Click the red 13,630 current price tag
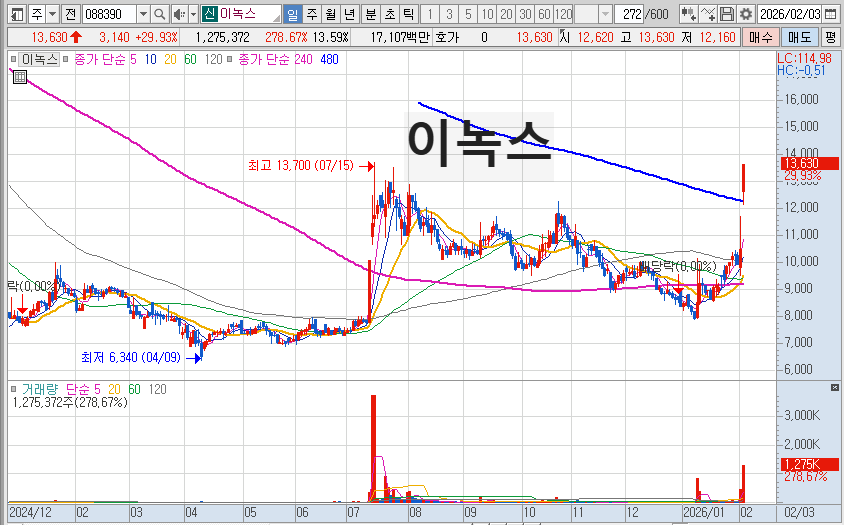This screenshot has height=525, width=844. click(x=809, y=163)
